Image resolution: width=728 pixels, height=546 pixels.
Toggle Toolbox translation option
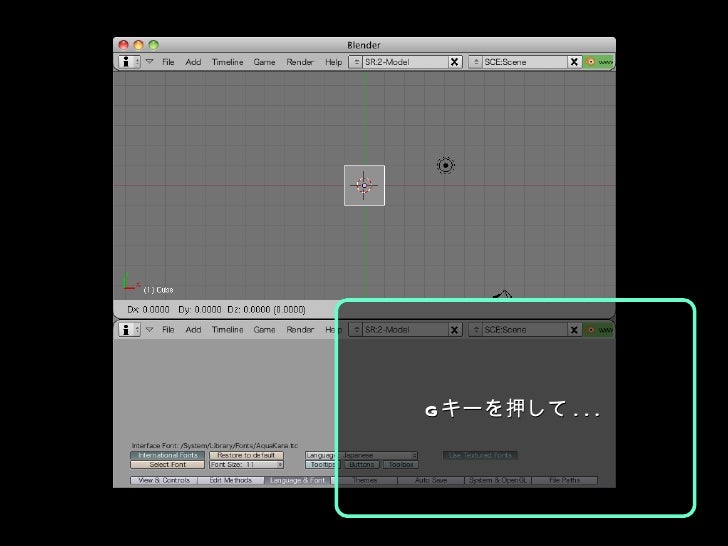(401, 465)
